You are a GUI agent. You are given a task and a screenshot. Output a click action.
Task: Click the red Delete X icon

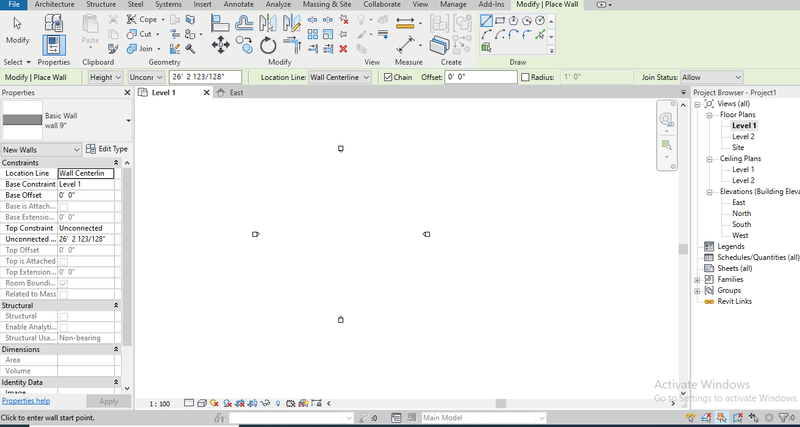click(x=343, y=49)
